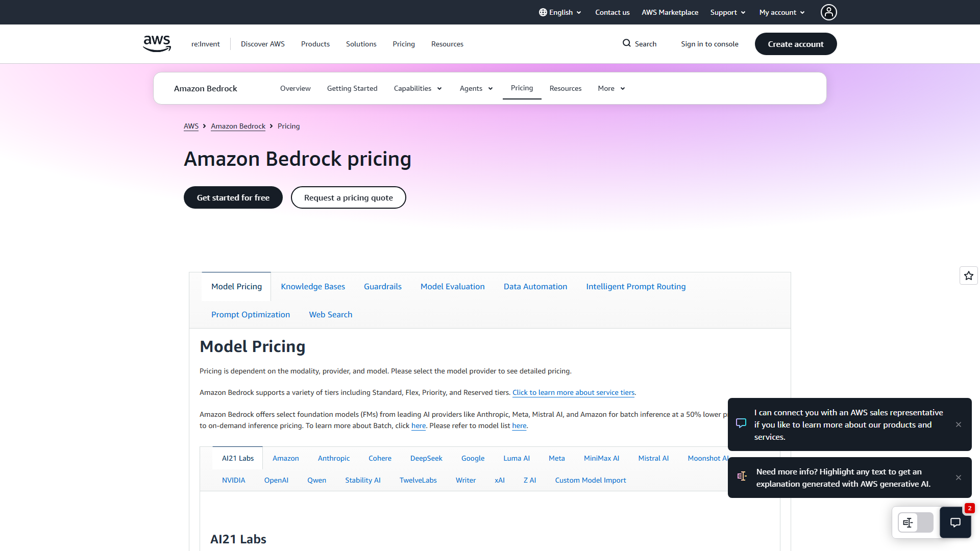The height and width of the screenshot is (551, 980).
Task: Select Stability AI provider tab
Action: [362, 480]
